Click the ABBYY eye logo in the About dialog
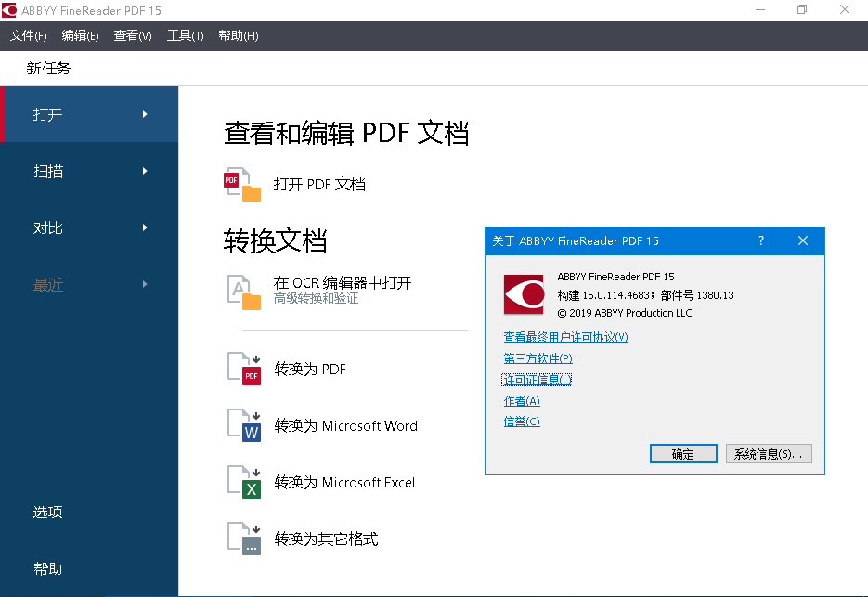The image size is (868, 597). tap(524, 294)
